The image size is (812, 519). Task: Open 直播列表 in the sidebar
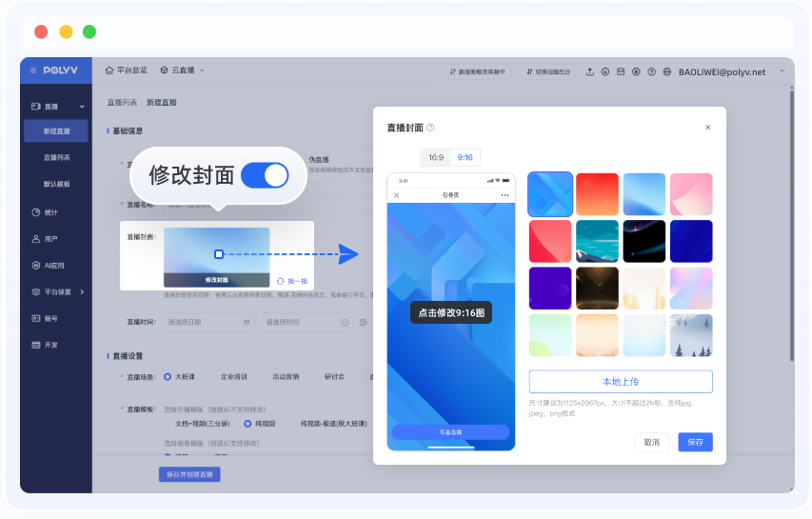tap(56, 157)
